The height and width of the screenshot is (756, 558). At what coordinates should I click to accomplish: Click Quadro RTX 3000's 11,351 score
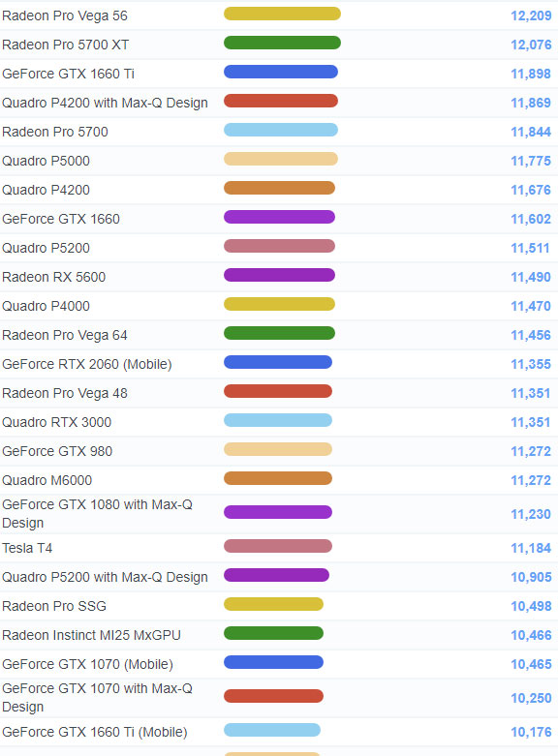click(531, 422)
